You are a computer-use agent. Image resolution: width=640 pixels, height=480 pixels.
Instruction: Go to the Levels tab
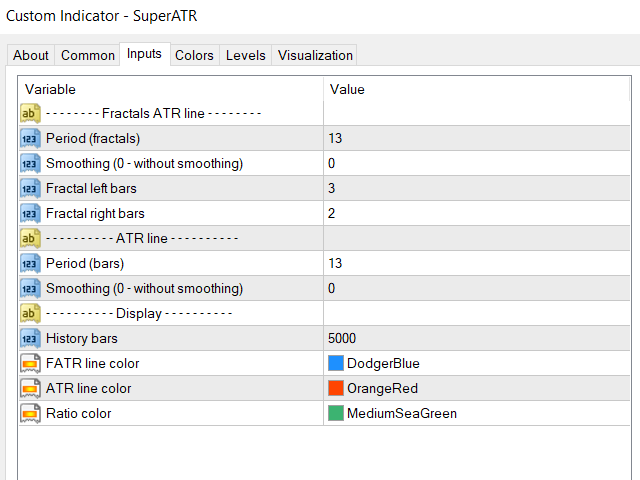tap(246, 55)
